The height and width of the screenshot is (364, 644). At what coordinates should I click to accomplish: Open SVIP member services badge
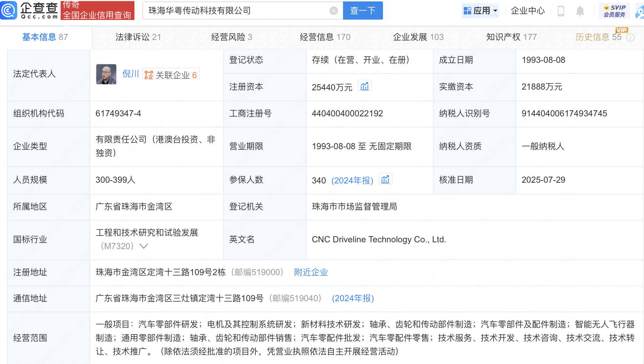pos(614,11)
